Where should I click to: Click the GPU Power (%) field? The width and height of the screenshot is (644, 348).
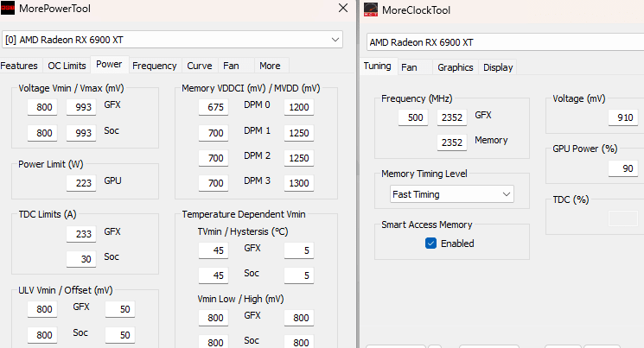click(x=623, y=168)
